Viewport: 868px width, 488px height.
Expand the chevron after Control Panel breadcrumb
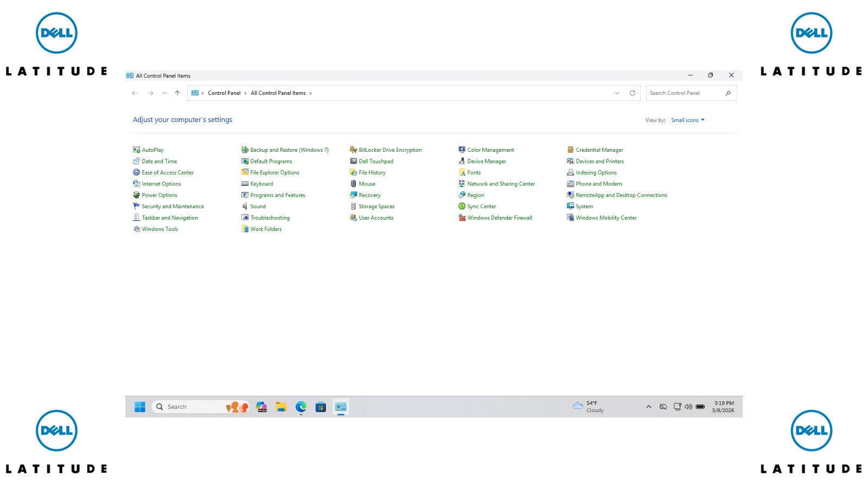coord(245,93)
